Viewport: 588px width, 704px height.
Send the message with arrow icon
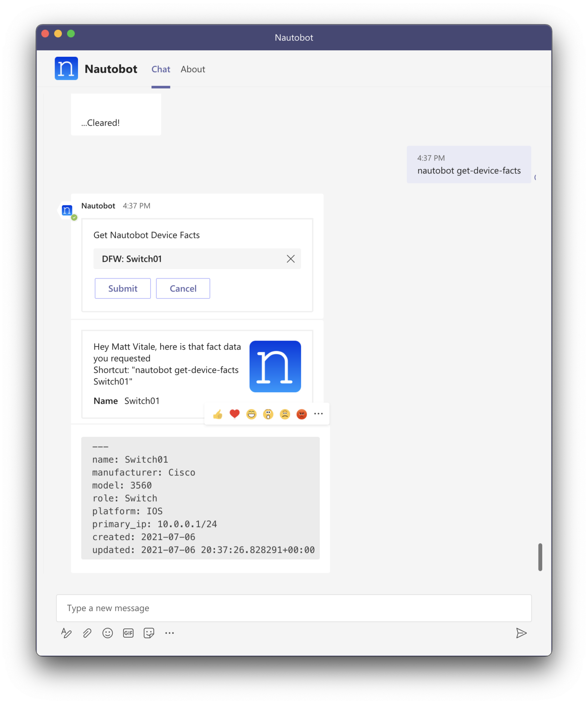(521, 633)
